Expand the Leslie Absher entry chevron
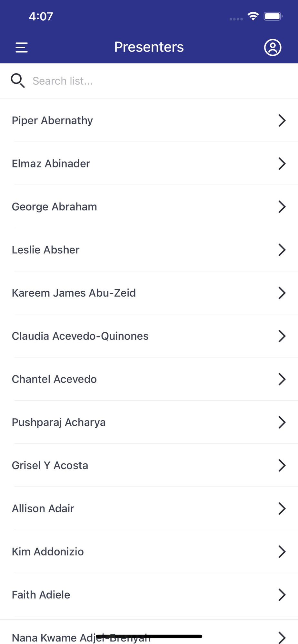This screenshot has height=644, width=298. coord(282,250)
